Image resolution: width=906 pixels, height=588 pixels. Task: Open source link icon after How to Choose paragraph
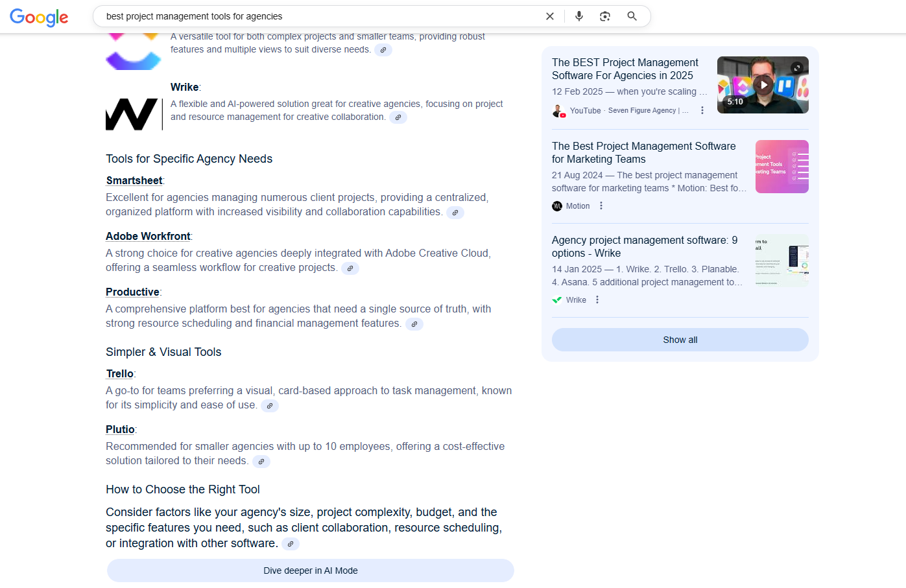click(291, 544)
